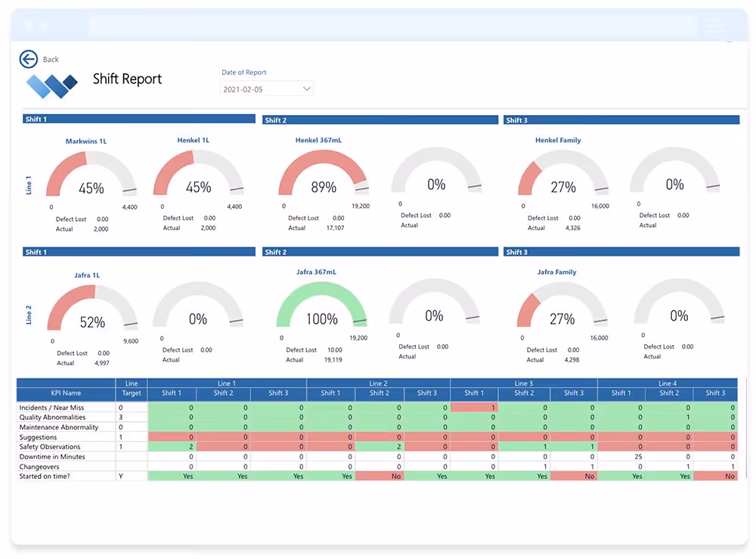Click the red No cell under Line 3 Shift 3
The image size is (756, 559).
(x=574, y=477)
